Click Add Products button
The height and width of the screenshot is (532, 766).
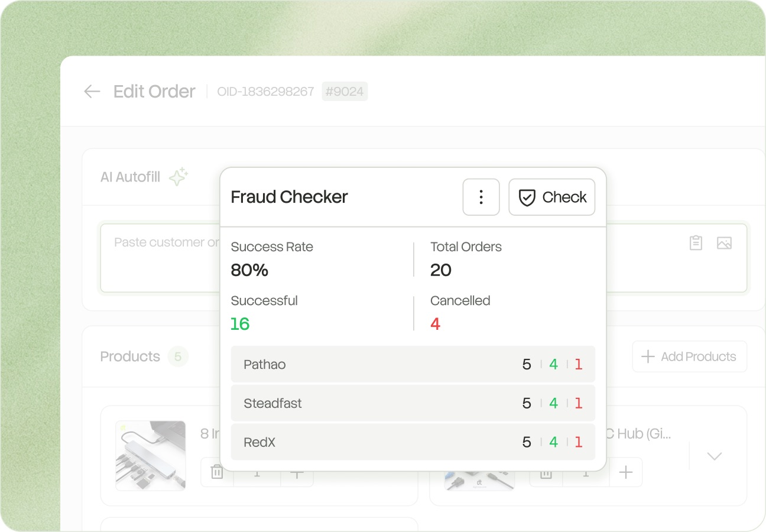pyautogui.click(x=689, y=356)
